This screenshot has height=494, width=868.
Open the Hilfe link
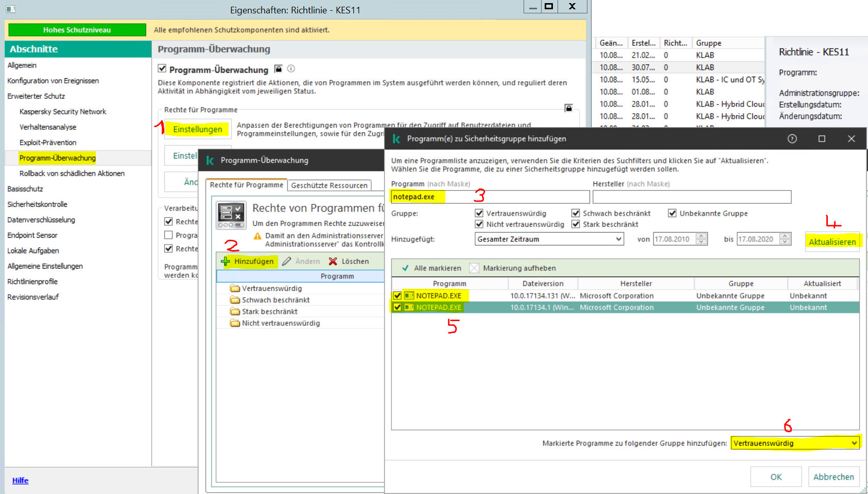pos(21,481)
